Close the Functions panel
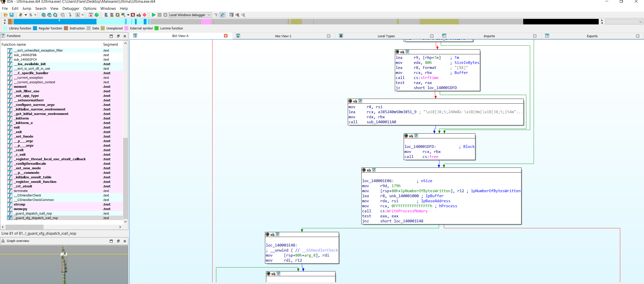644x284 pixels. tap(125, 36)
